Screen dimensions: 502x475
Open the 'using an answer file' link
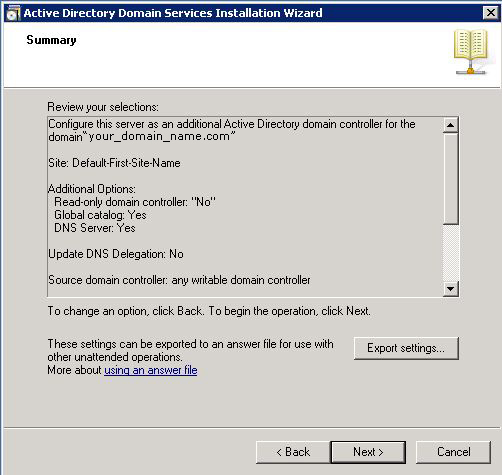[151, 370]
